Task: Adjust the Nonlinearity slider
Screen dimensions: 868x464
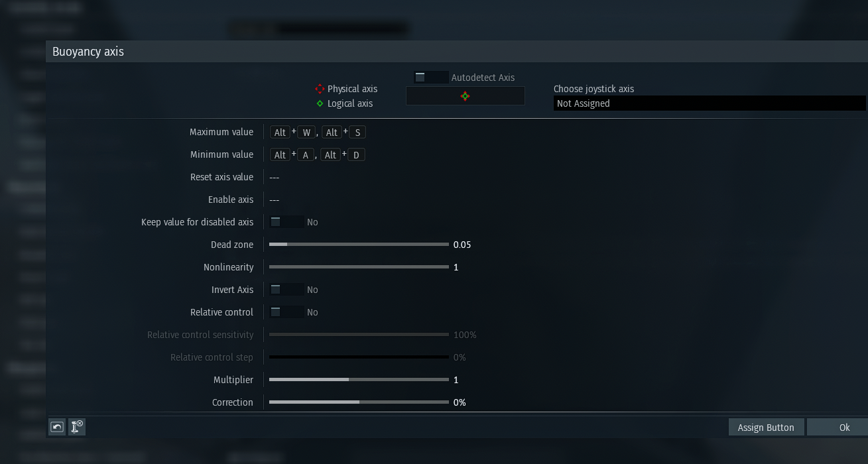Action: 359,267
